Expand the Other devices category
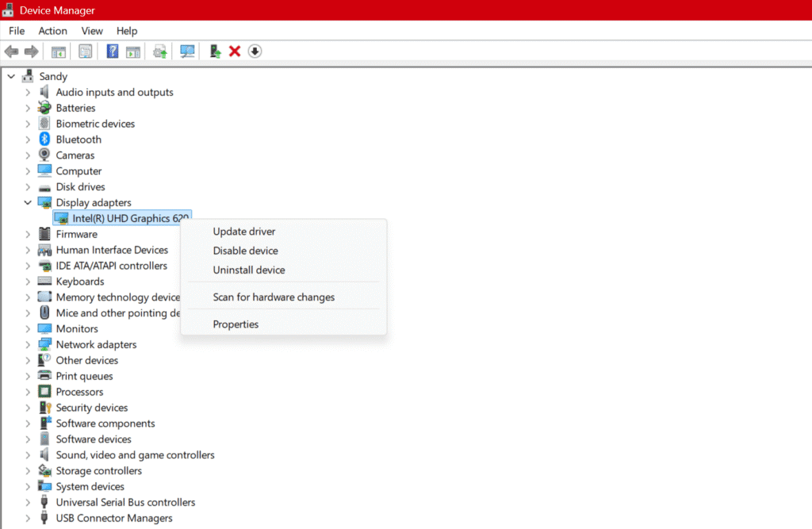This screenshot has width=812, height=529. (27, 360)
